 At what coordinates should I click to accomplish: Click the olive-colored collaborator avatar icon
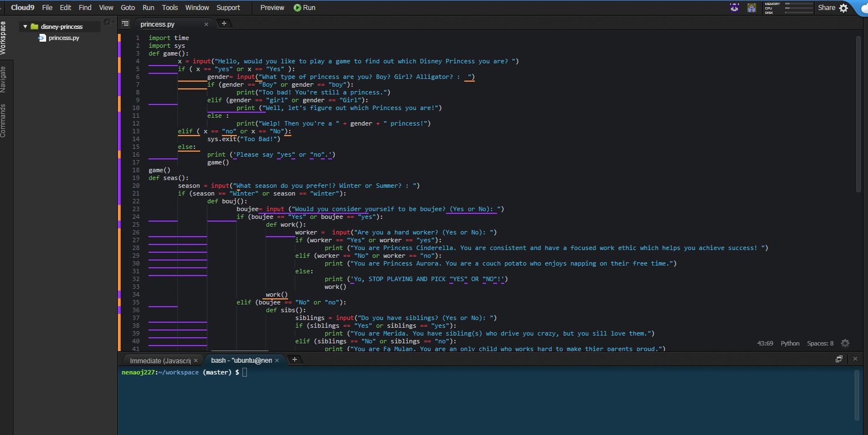[x=752, y=8]
